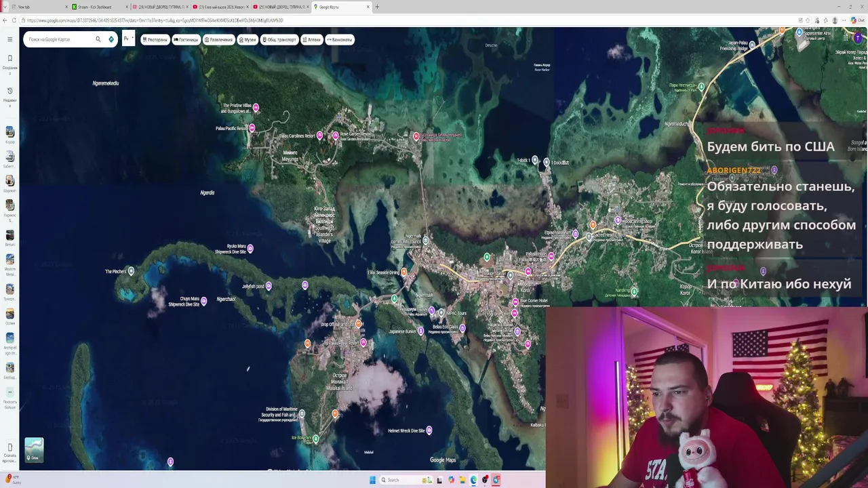The height and width of the screenshot is (488, 868).
Task: Open directions with the blue diamond icon
Action: pyautogui.click(x=111, y=39)
